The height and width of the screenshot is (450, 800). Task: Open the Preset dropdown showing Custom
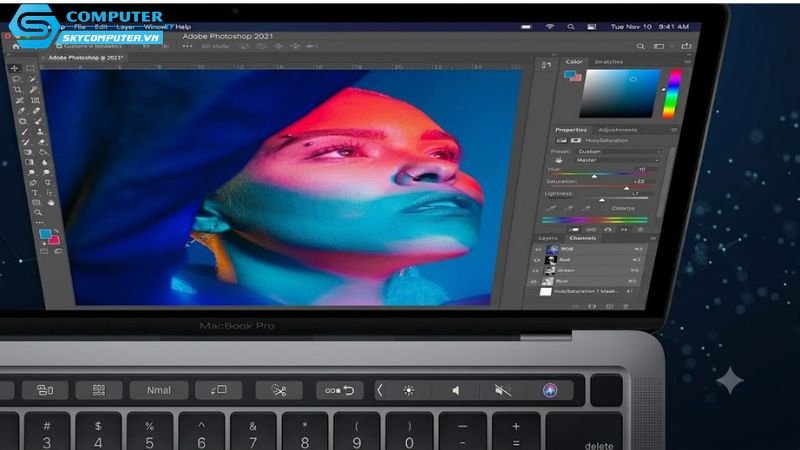620,152
